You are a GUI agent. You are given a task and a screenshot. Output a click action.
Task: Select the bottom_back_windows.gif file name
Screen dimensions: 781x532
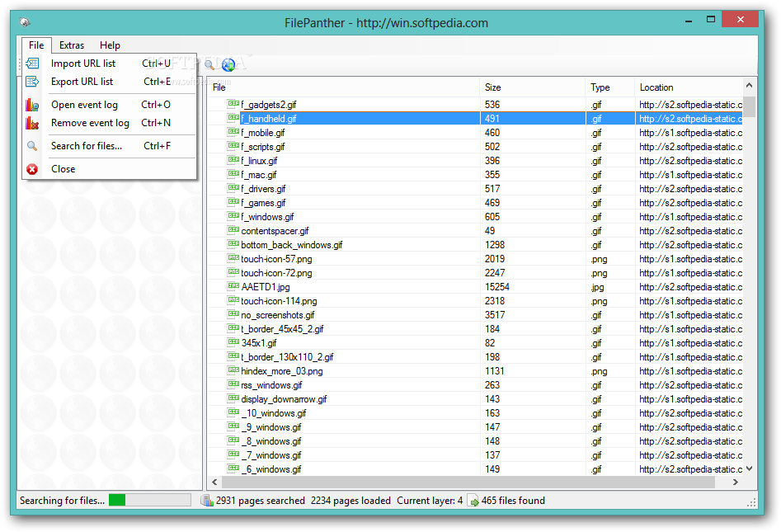tap(292, 245)
